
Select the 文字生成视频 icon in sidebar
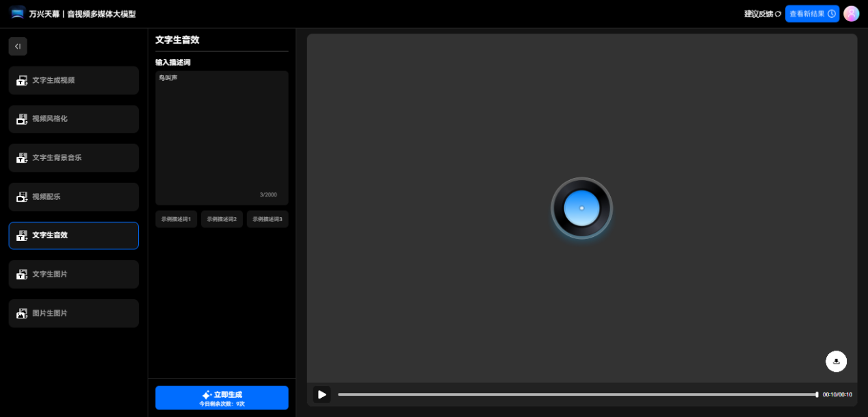pos(22,80)
